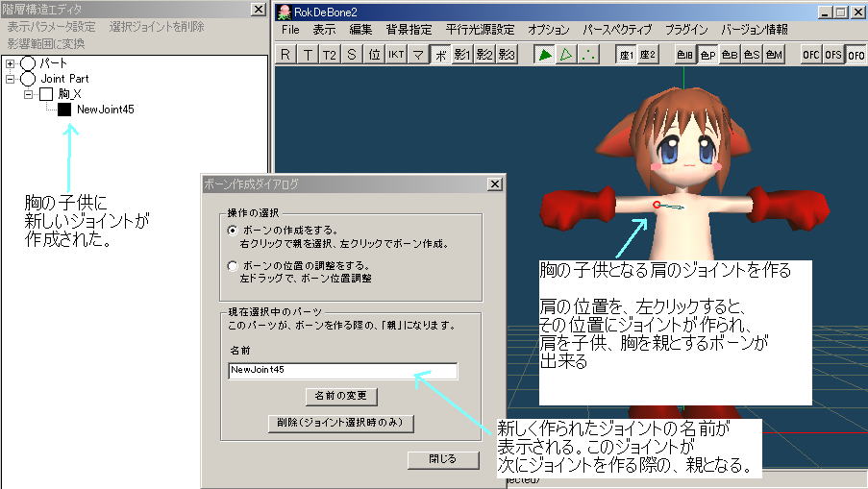Click the T2 toolbar button
Screen dimensions: 868x489
(330, 55)
